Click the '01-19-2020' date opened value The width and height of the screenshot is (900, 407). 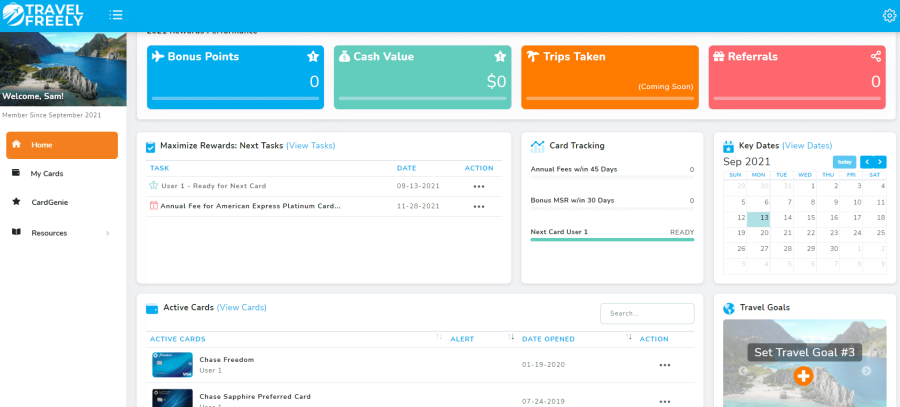[x=544, y=365]
